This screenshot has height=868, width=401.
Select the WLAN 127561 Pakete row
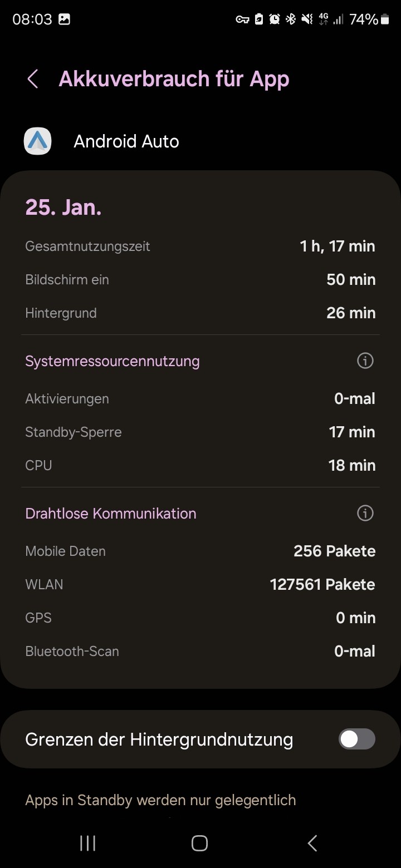click(x=200, y=584)
